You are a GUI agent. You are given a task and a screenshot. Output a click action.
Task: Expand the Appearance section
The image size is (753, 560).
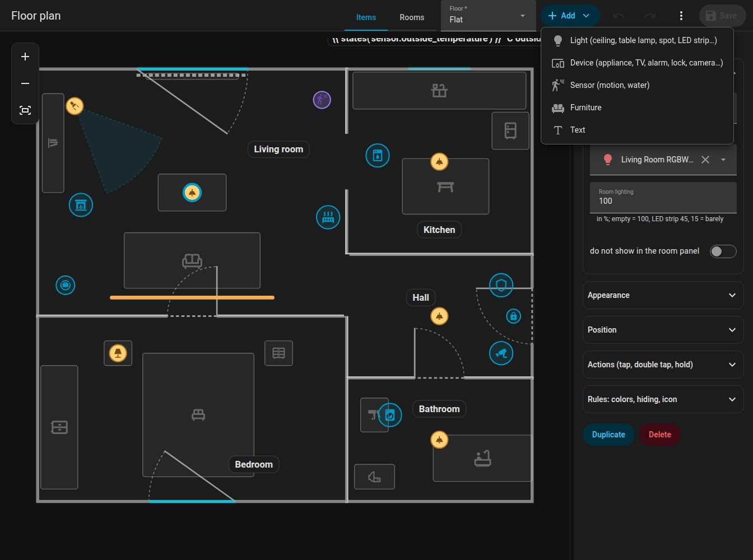(663, 295)
